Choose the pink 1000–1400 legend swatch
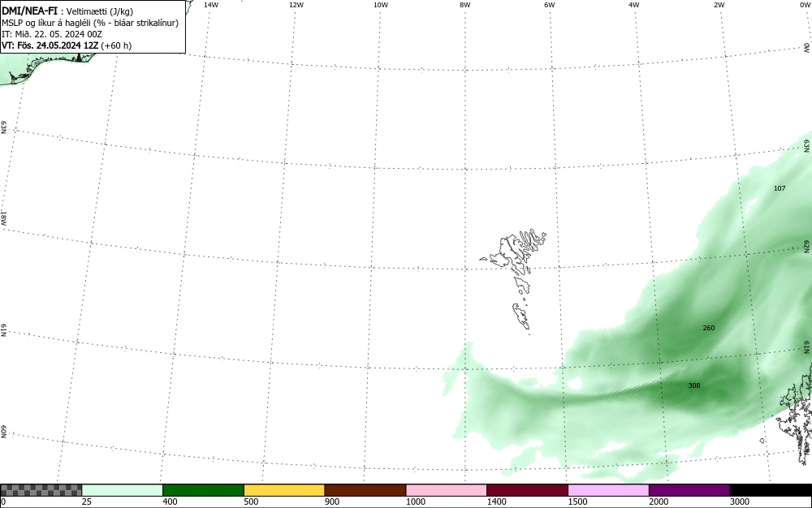 click(x=447, y=490)
